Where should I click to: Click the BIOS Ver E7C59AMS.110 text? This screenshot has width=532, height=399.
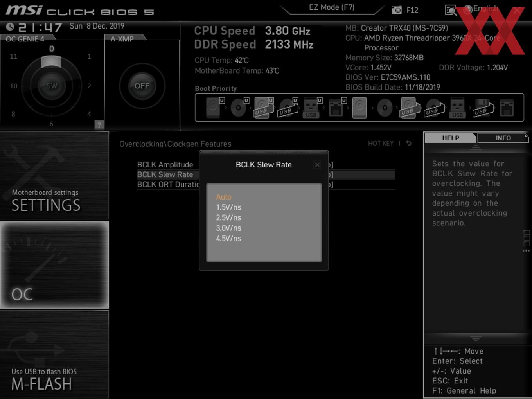(x=388, y=77)
